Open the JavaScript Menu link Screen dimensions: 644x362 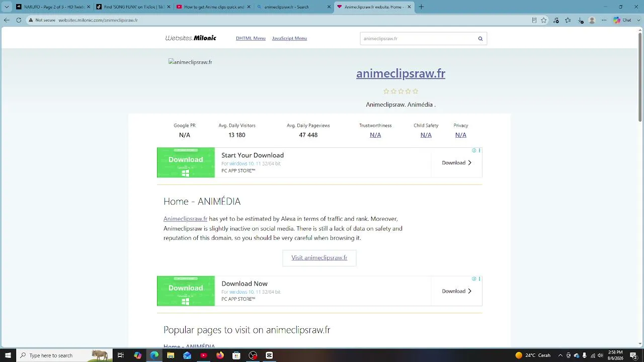(x=289, y=38)
